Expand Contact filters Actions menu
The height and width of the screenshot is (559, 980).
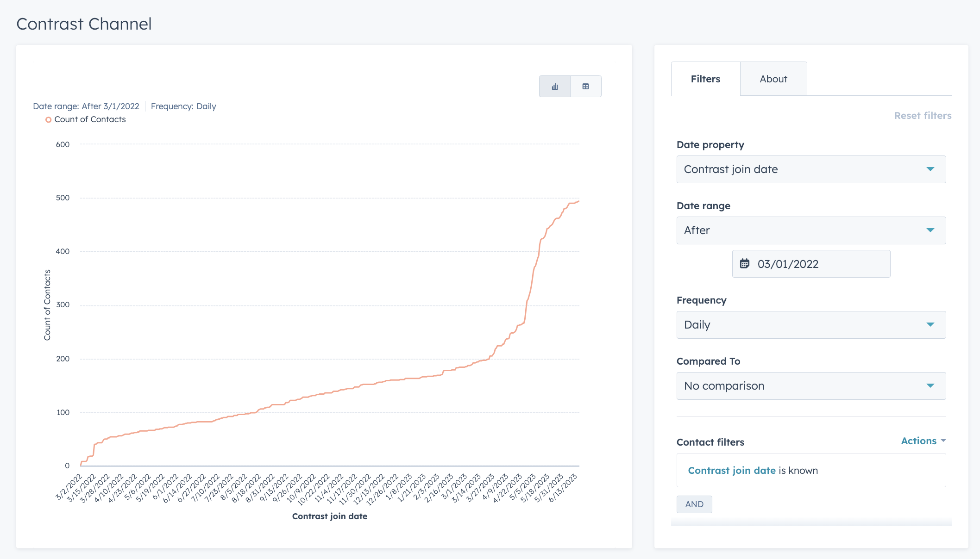pyautogui.click(x=923, y=441)
